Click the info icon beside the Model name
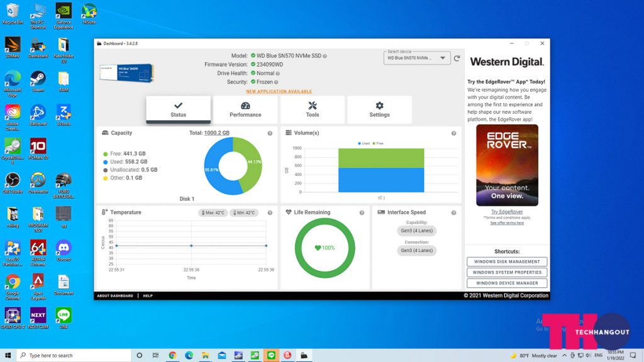 point(325,56)
